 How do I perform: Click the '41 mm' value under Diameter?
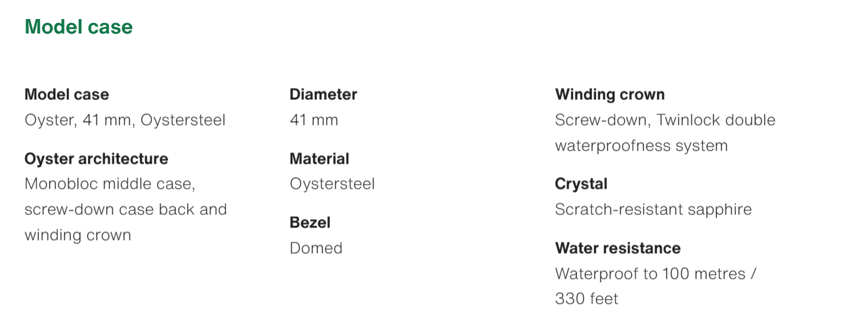click(x=314, y=120)
